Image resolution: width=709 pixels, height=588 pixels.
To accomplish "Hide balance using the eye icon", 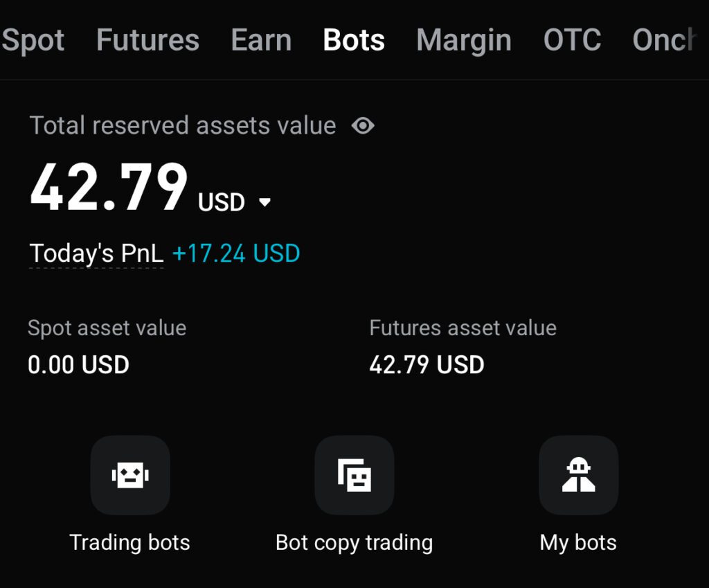I will [x=363, y=126].
